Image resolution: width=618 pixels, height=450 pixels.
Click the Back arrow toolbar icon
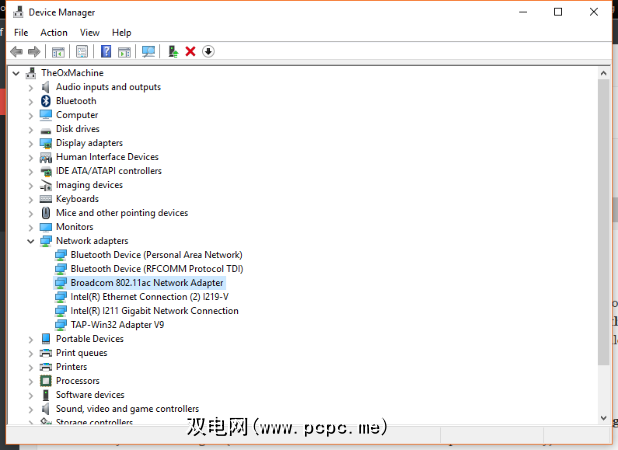16,52
